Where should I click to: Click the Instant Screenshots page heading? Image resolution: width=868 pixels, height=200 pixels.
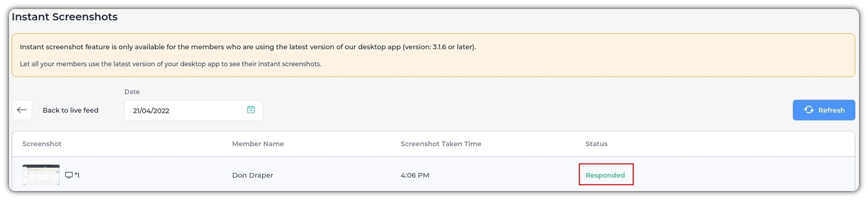pos(65,17)
